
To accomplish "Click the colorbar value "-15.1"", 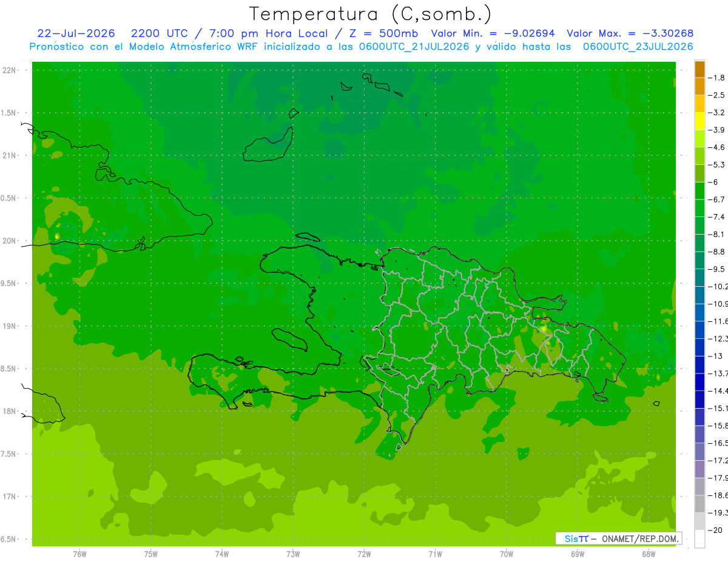I will pyautogui.click(x=718, y=408).
